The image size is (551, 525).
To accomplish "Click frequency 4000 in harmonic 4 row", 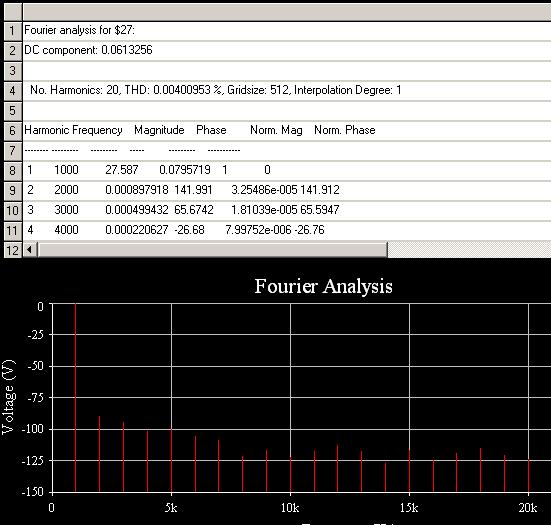I will click(x=66, y=230).
